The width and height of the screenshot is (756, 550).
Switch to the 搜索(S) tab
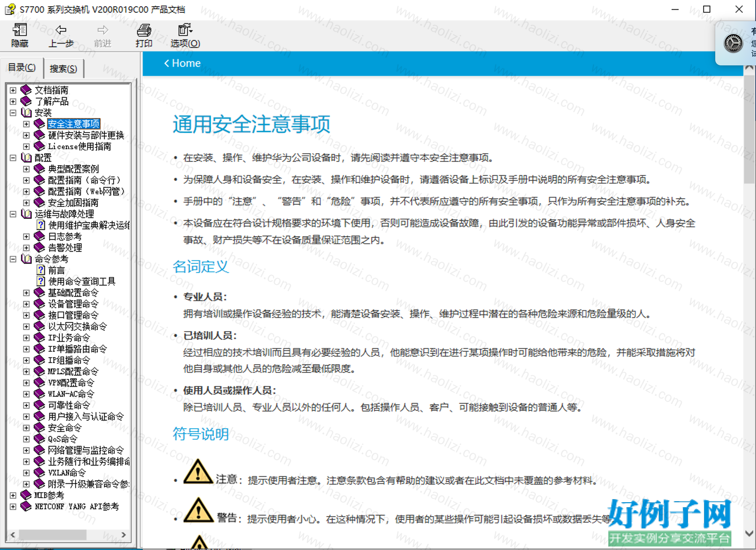[x=63, y=69]
